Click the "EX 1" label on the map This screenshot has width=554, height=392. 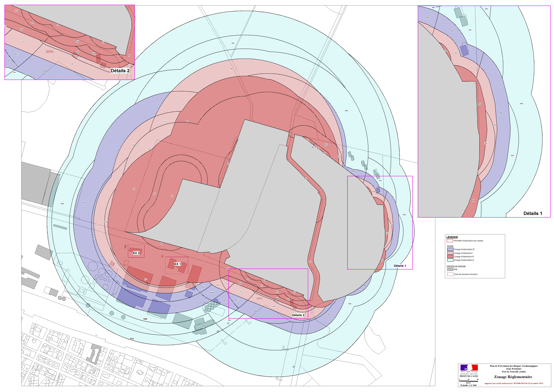[178, 264]
